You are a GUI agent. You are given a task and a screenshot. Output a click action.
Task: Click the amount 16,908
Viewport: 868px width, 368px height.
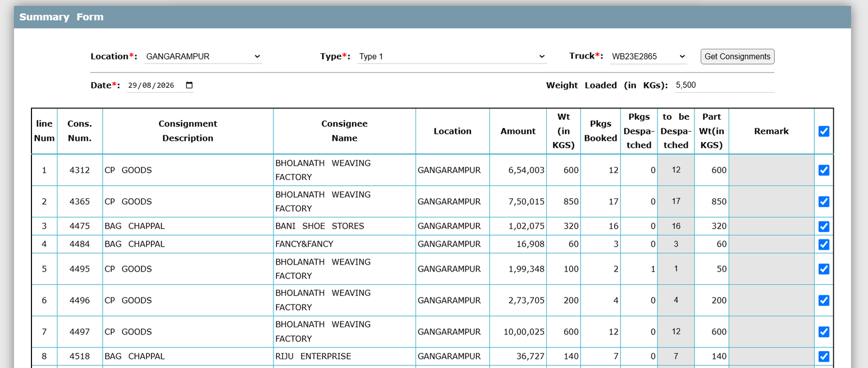tap(531, 244)
